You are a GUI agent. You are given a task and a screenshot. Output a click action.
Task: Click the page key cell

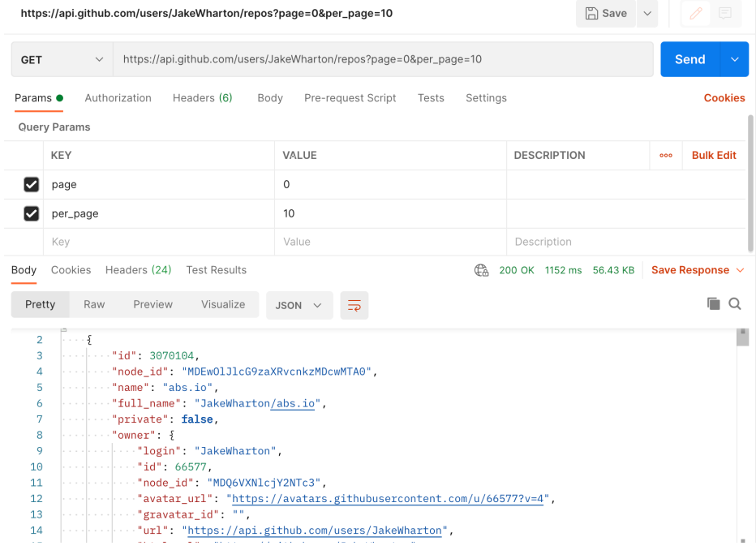tap(159, 185)
